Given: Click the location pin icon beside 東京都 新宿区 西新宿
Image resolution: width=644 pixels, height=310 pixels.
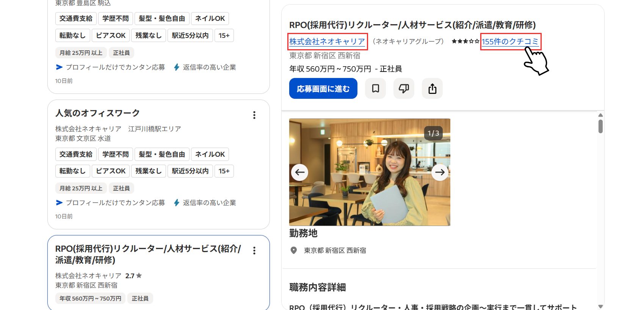Looking at the screenshot, I should pos(293,250).
